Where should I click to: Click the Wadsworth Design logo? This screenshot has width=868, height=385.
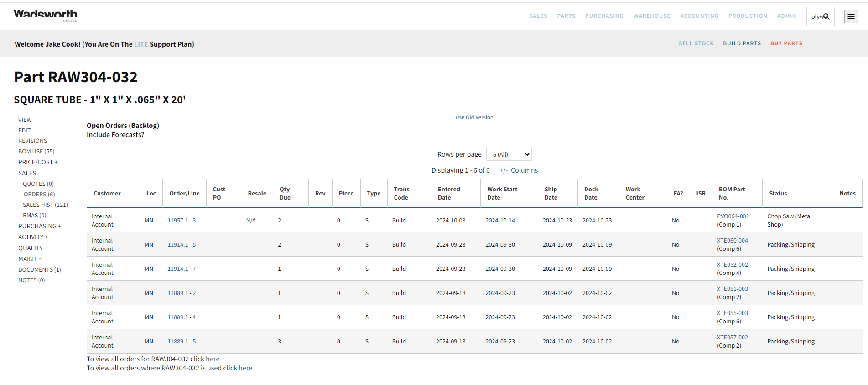[45, 15]
